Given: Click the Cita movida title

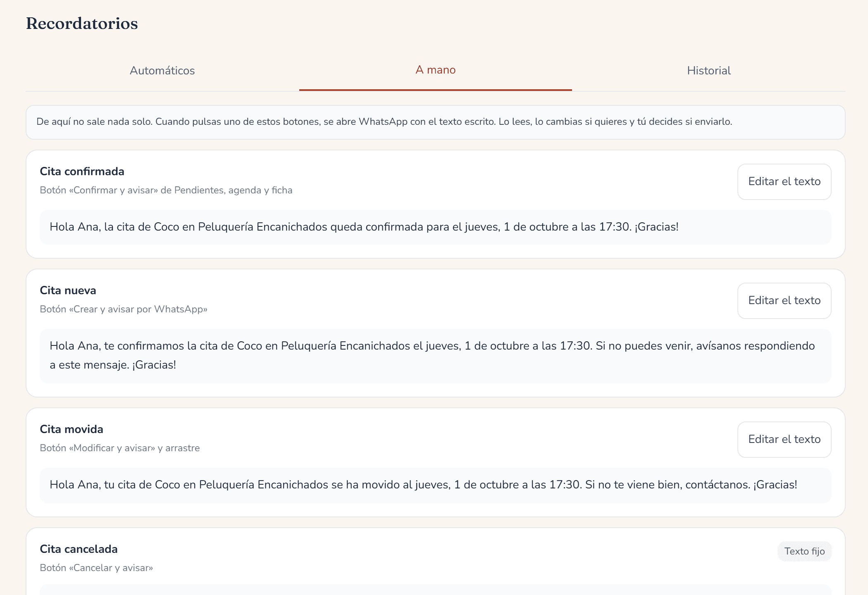Looking at the screenshot, I should point(72,429).
